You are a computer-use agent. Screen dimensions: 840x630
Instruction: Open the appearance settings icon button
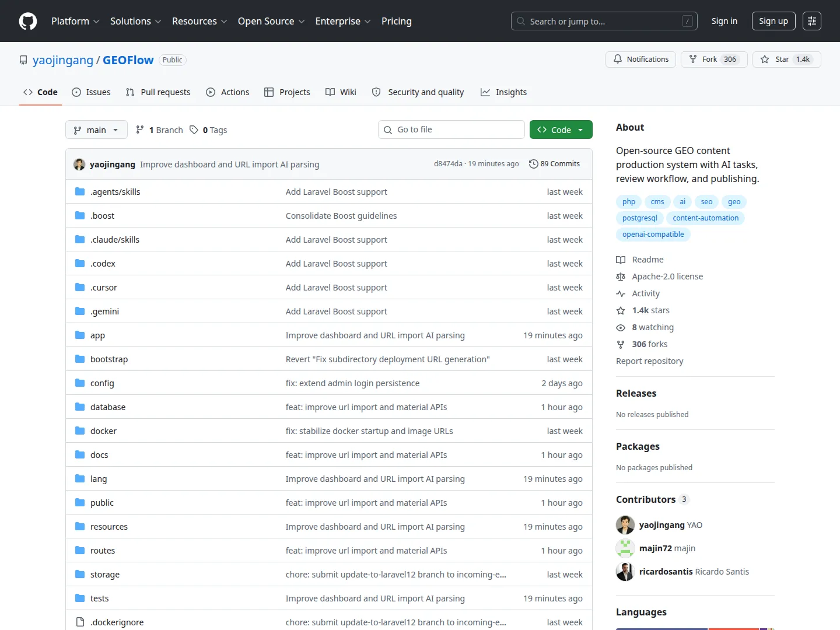point(812,21)
